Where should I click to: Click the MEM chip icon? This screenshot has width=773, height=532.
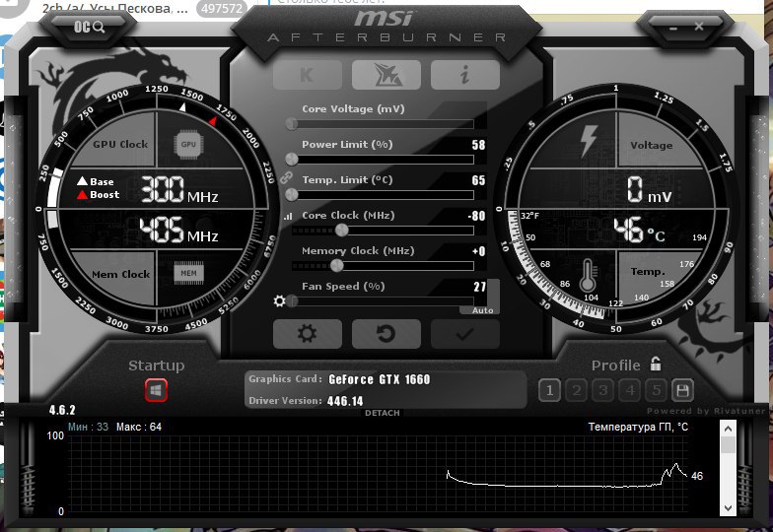coord(188,274)
